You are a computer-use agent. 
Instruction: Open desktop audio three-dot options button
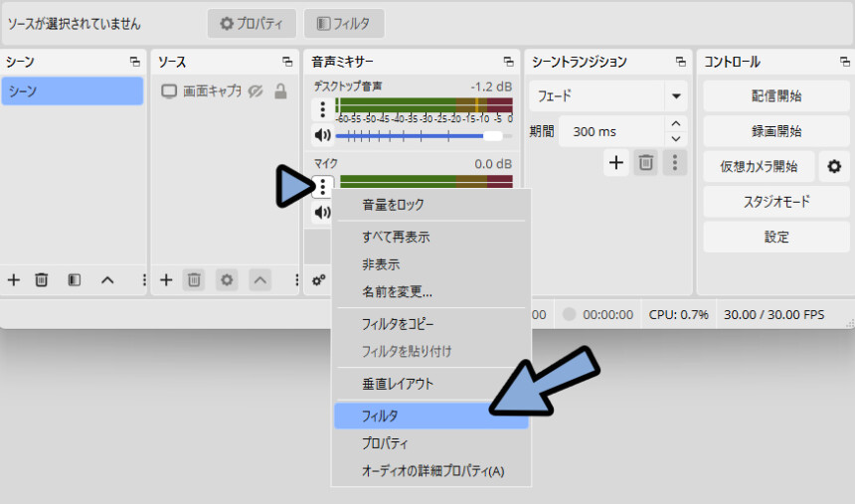[322, 109]
